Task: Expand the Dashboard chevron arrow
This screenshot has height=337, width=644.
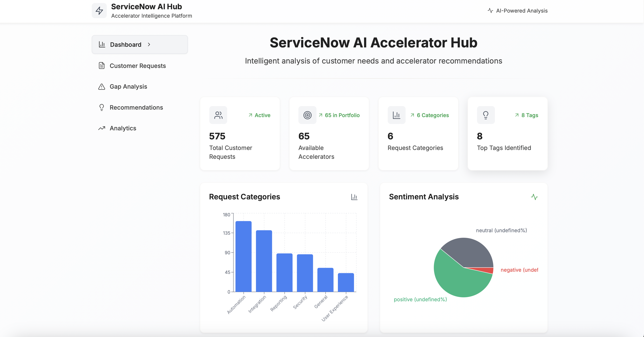Action: pos(149,45)
